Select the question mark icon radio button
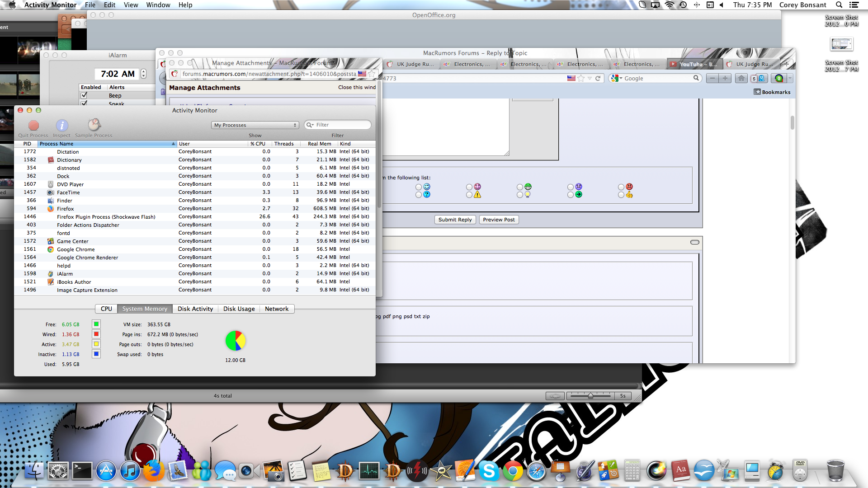This screenshot has height=488, width=868. click(419, 195)
